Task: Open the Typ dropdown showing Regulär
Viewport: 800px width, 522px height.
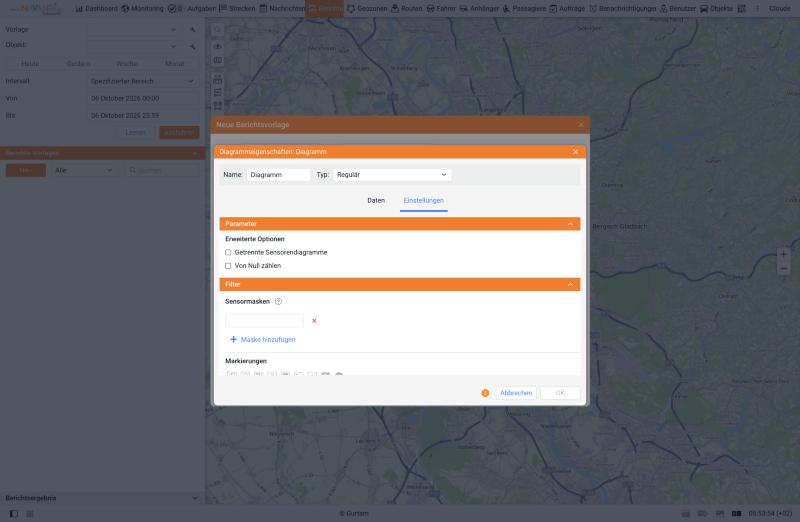Action: [392, 175]
